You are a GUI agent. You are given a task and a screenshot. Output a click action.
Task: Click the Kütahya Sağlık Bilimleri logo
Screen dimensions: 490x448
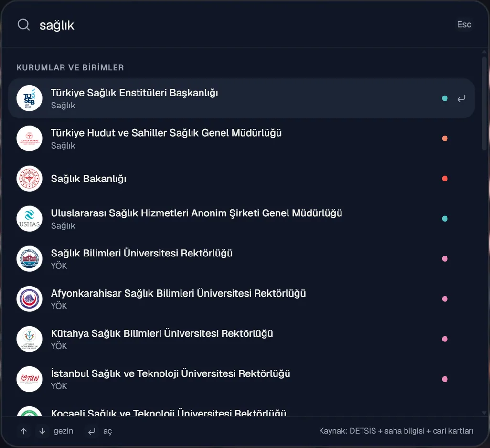[30, 339]
